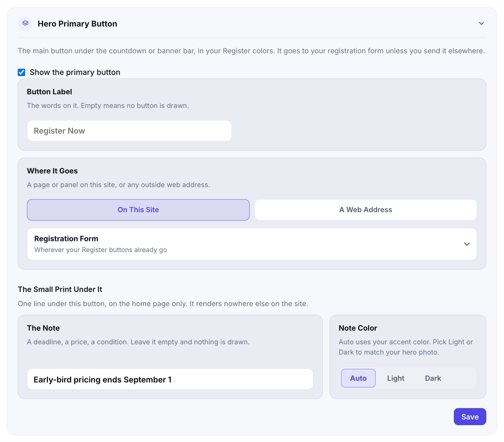Save the hero button settings
504x442 pixels.
[x=470, y=416]
